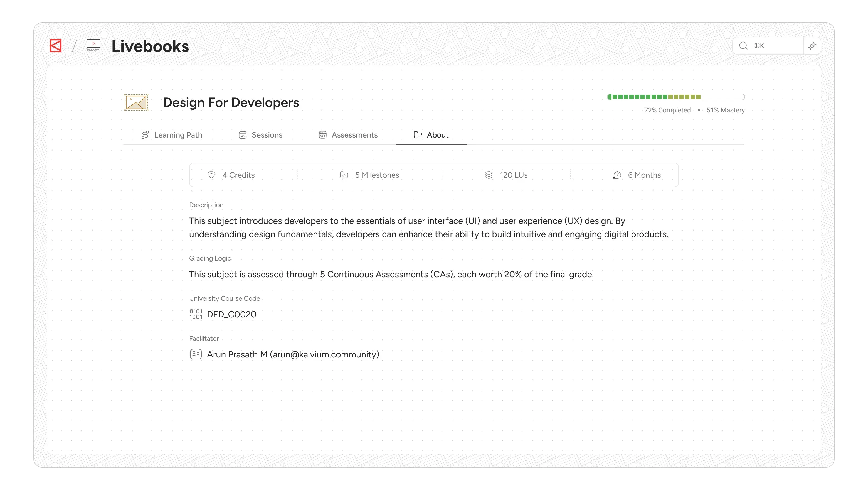Viewport: 868px width, 490px height.
Task: Click the facilitator badge icon
Action: pos(196,354)
